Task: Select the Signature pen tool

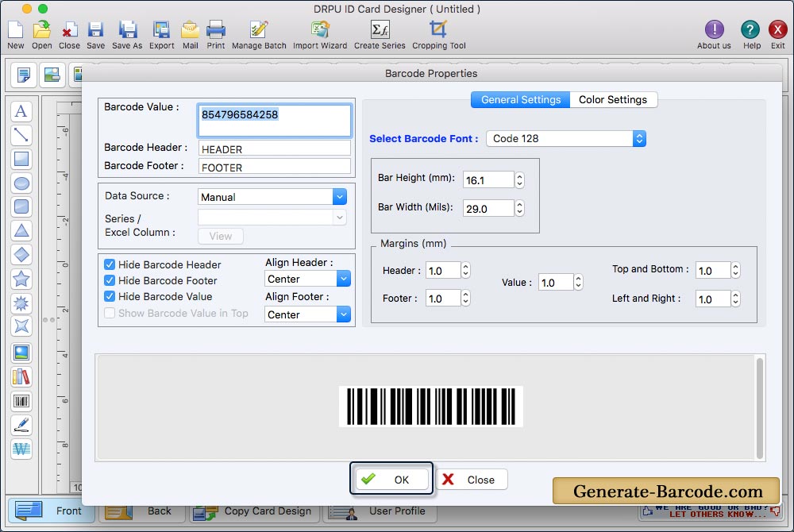Action: (x=21, y=425)
